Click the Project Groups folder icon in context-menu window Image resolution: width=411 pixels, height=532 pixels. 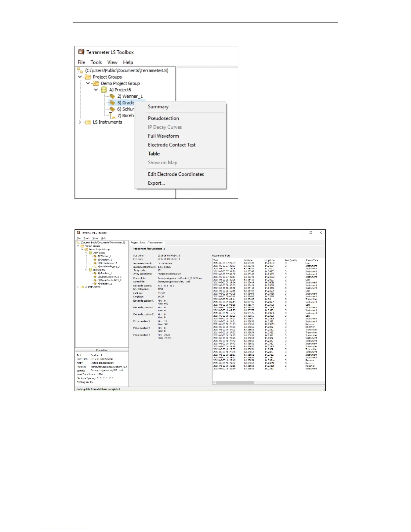88,77
